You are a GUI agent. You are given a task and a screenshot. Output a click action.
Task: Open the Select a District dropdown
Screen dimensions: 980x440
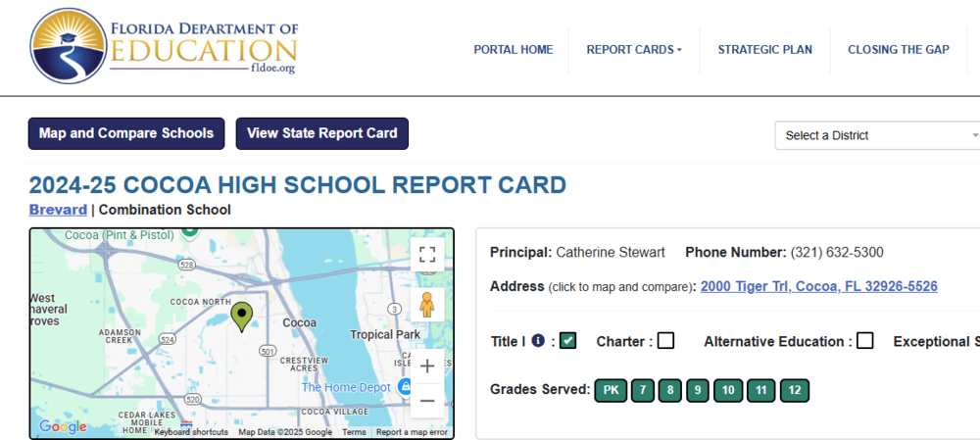click(878, 135)
